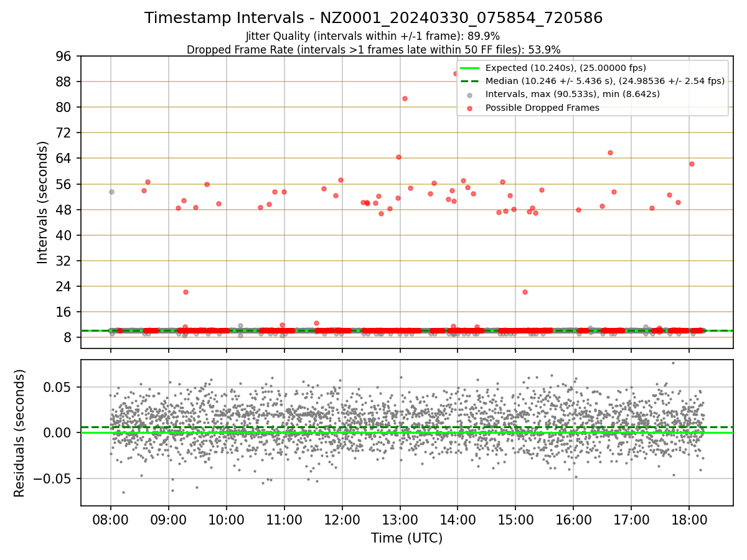Click the y-axis tick label 48
The height and width of the screenshot is (560, 747).
[66, 210]
